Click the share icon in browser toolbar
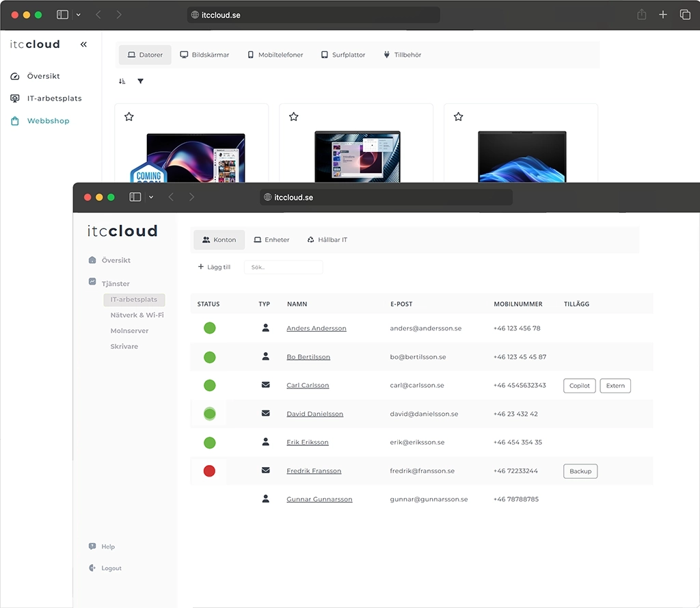Image resolution: width=700 pixels, height=608 pixels. click(x=641, y=14)
